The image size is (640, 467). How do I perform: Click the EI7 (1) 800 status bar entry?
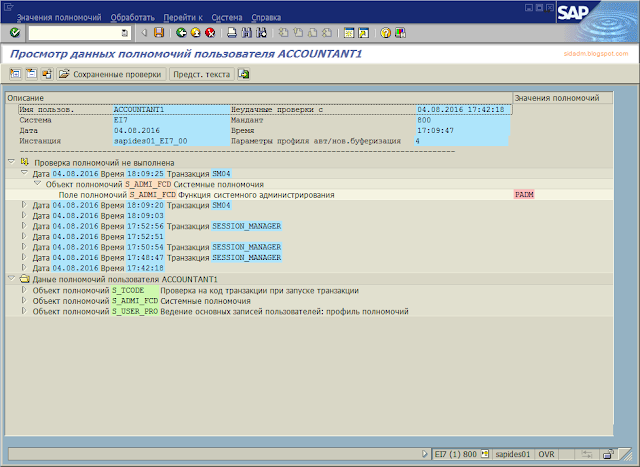point(456,454)
